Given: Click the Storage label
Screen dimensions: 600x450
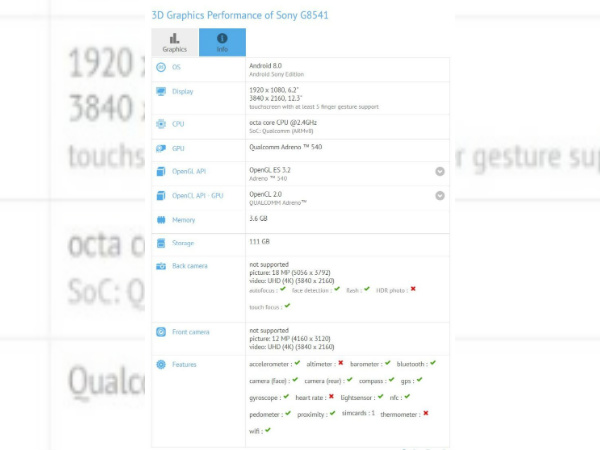Looking at the screenshot, I should 183,243.
